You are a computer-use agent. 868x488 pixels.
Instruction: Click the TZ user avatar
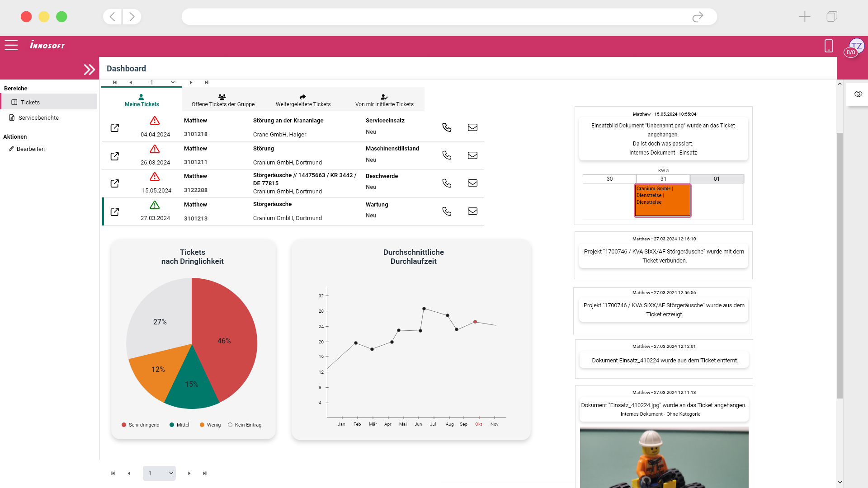(x=856, y=46)
